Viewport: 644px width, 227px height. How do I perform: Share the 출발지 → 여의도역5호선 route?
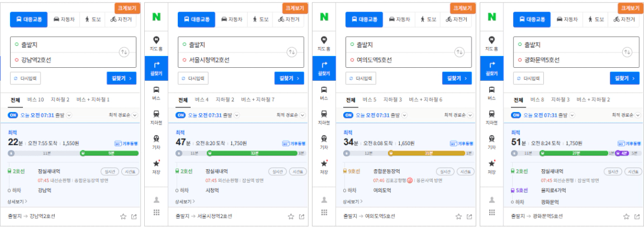(x=469, y=216)
